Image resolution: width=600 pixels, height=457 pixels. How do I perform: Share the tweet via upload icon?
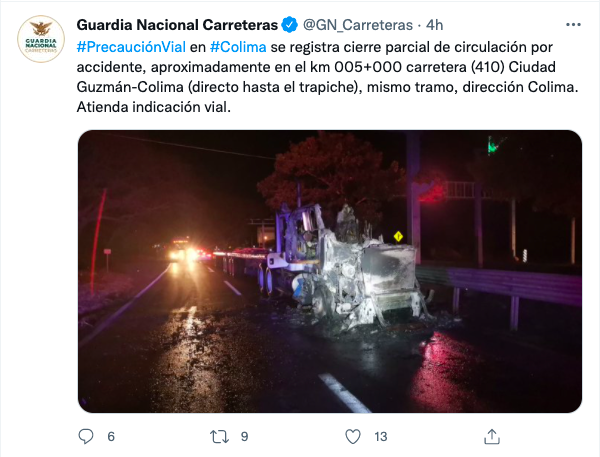tap(492, 436)
